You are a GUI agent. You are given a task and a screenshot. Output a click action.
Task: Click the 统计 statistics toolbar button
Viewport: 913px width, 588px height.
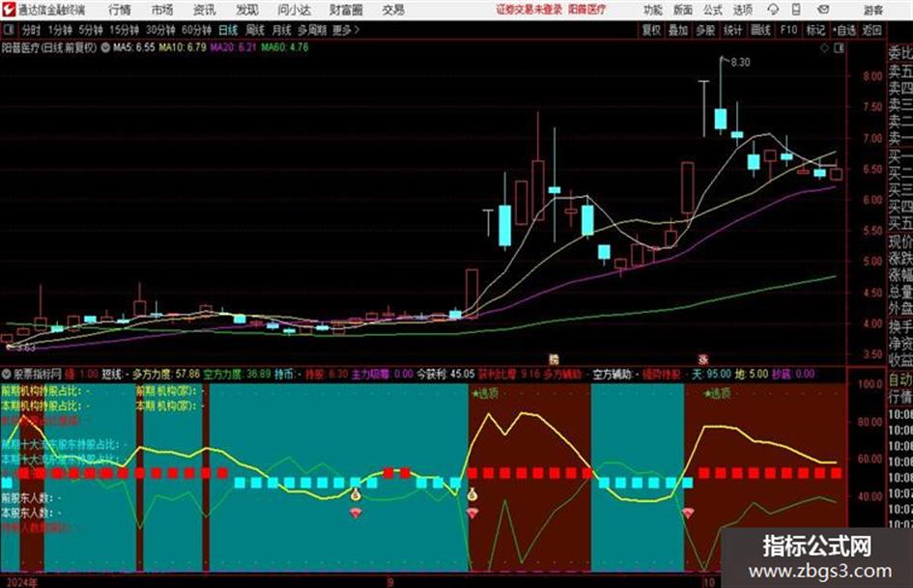pyautogui.click(x=733, y=30)
